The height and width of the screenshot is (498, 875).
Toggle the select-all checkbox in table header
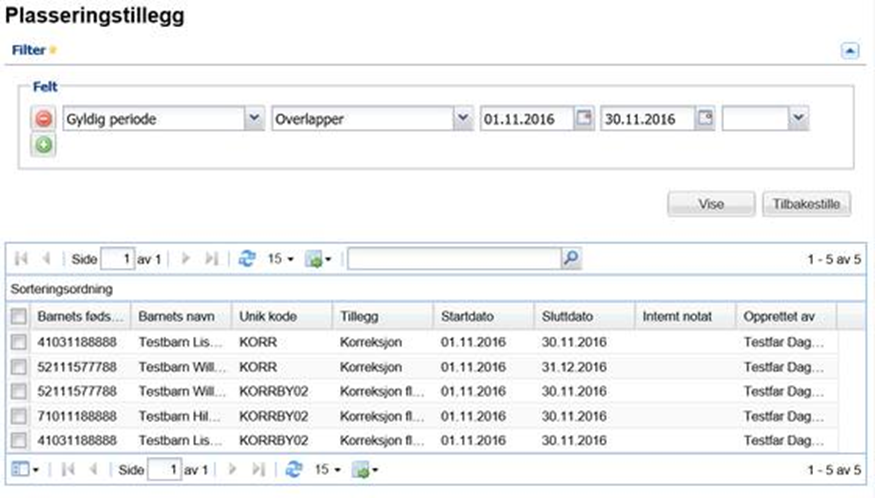point(18,317)
